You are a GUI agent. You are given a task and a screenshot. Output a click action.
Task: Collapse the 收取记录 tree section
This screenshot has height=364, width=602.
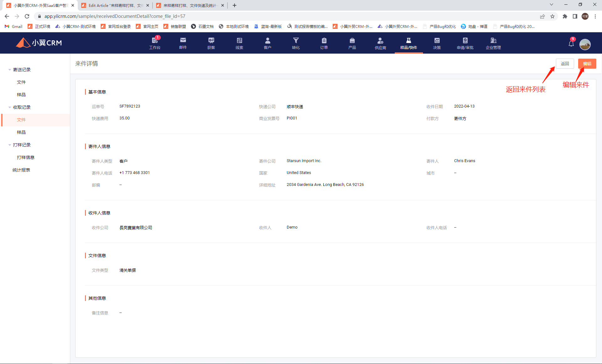pyautogui.click(x=10, y=107)
